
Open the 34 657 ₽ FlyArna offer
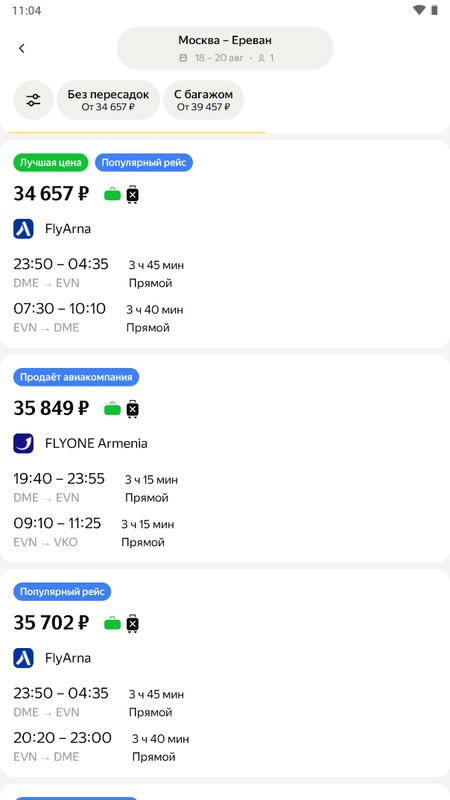(225, 244)
